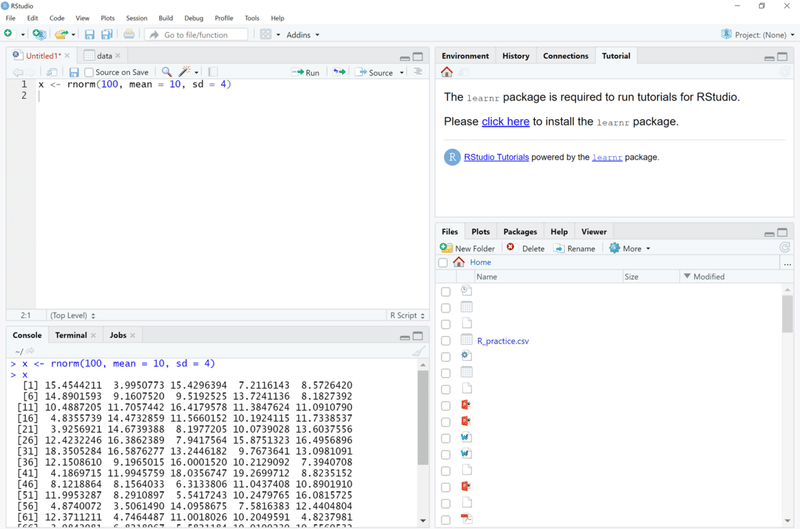Open the recent files dropdown arrow
The width and height of the screenshot is (800, 529).
coord(73,35)
